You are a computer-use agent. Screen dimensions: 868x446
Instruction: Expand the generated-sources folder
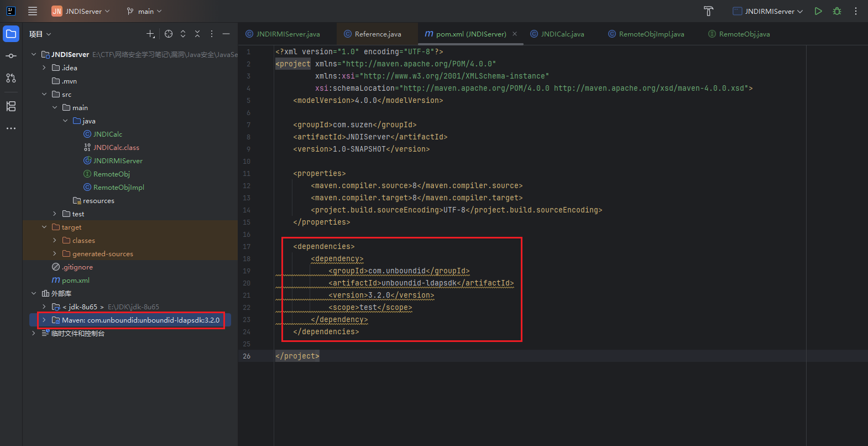pos(55,253)
